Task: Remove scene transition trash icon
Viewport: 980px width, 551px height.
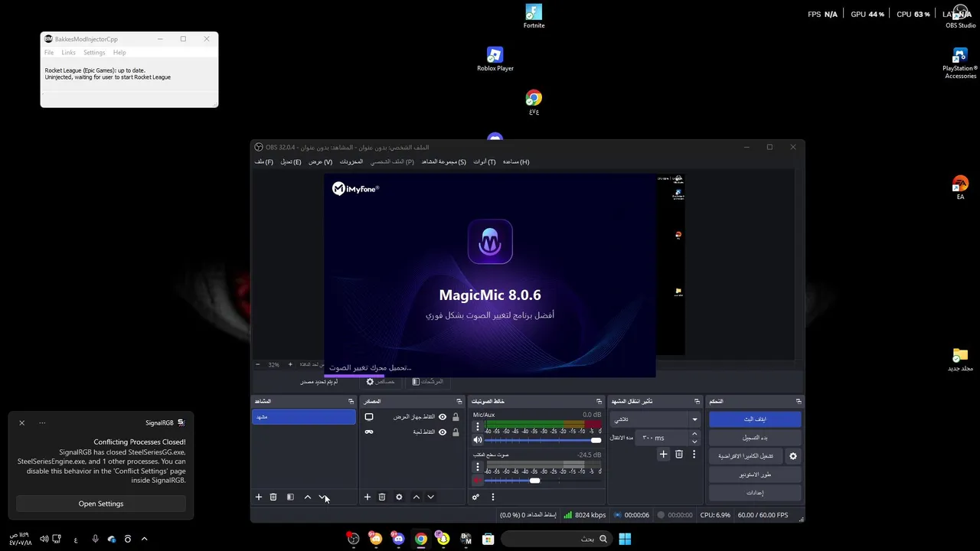Action: point(679,454)
